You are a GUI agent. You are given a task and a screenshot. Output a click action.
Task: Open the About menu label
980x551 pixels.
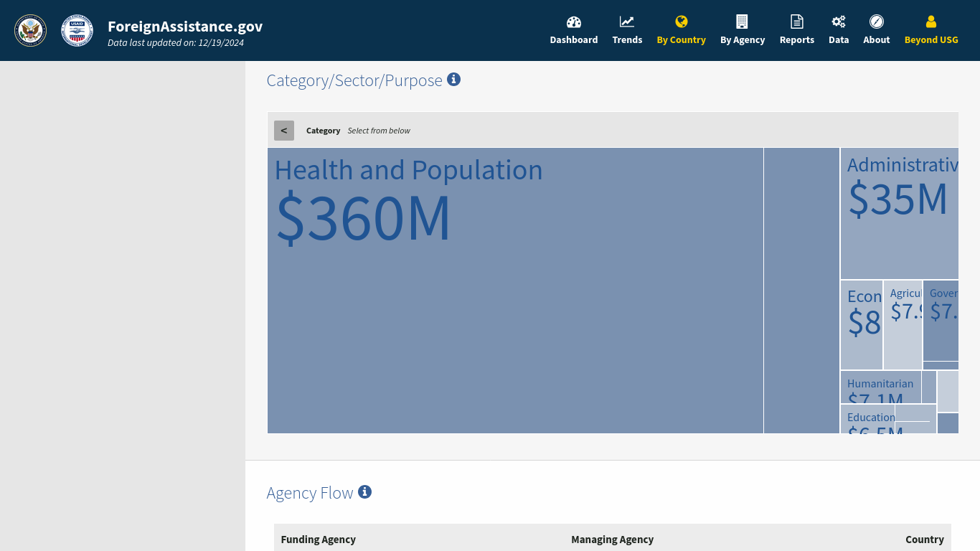[x=877, y=40]
